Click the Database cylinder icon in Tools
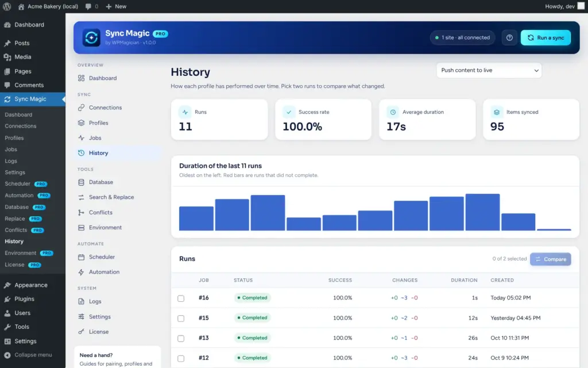This screenshot has width=588, height=368. (x=81, y=182)
